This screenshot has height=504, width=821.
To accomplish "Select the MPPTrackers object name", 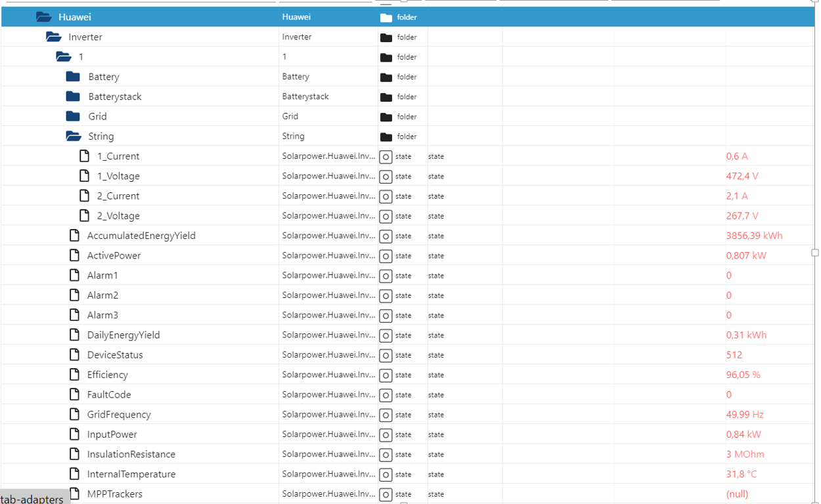I will tap(115, 493).
